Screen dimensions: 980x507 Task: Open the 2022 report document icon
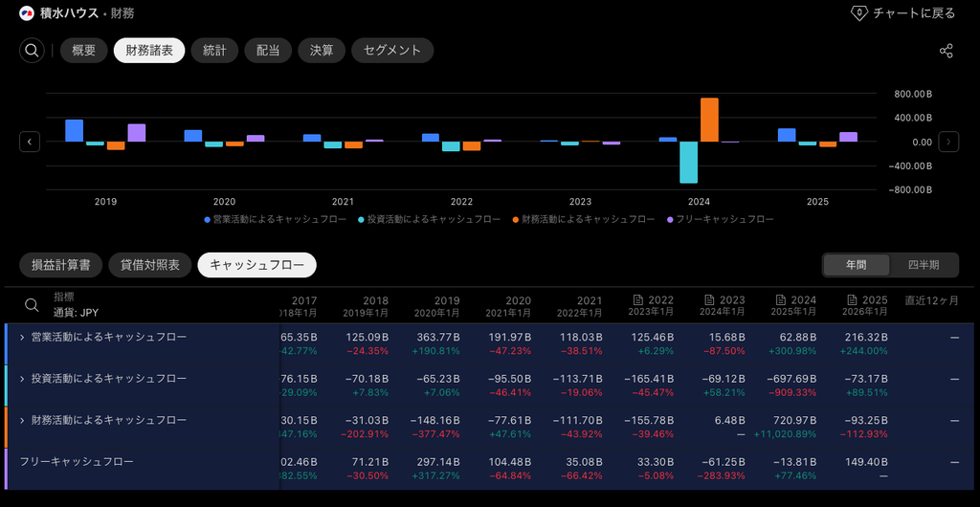[638, 300]
